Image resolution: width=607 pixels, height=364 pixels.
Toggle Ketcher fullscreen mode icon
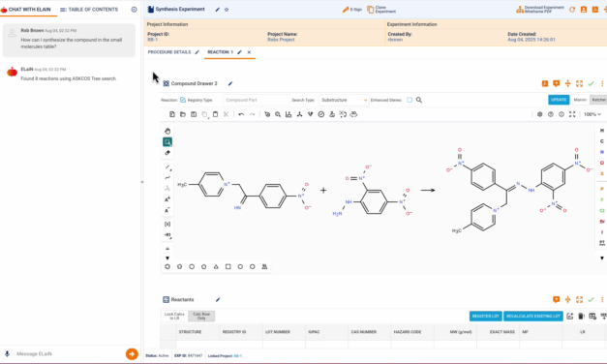572,114
